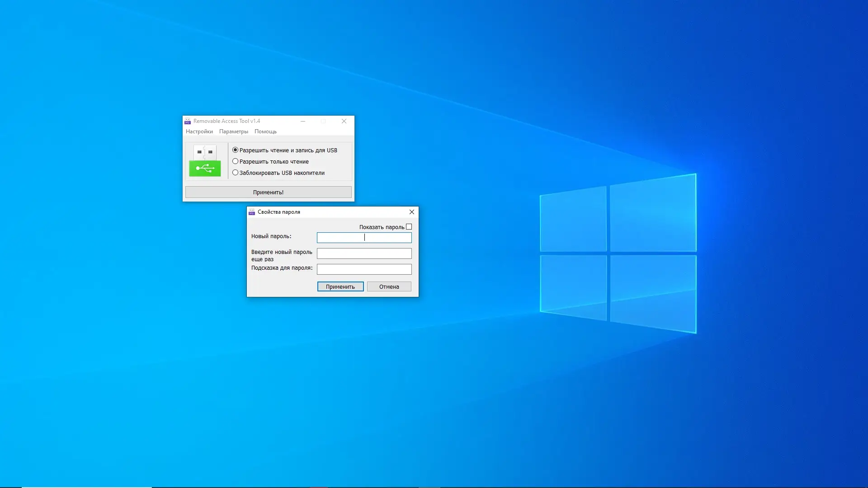The width and height of the screenshot is (868, 488).
Task: Focus the 'Новый пароль' input field
Action: pos(364,238)
